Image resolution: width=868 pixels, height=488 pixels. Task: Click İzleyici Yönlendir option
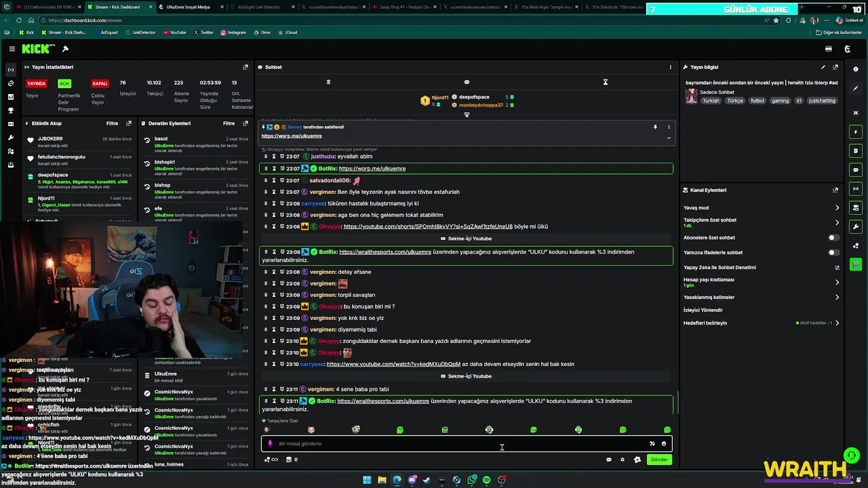pos(703,310)
